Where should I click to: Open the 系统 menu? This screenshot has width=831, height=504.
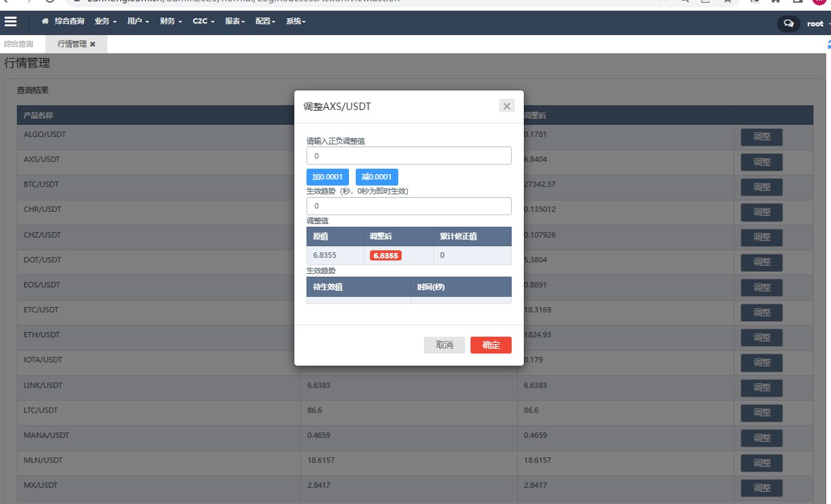tap(296, 22)
